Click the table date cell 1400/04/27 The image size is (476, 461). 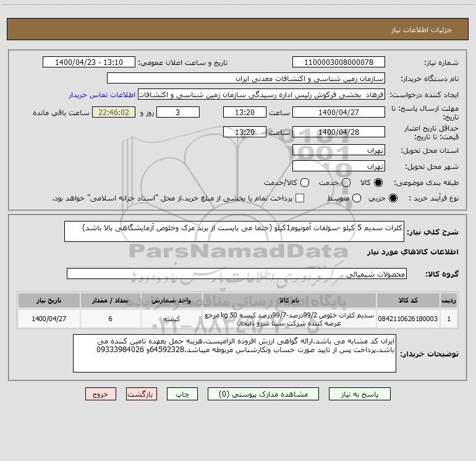tap(49, 319)
